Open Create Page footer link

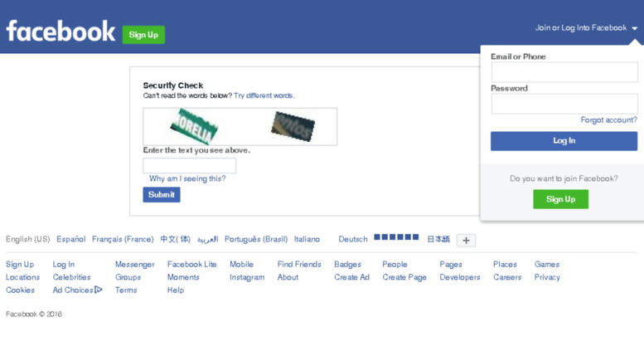[404, 277]
